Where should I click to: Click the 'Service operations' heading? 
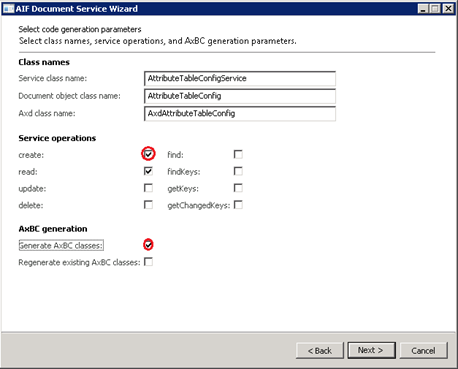57,138
